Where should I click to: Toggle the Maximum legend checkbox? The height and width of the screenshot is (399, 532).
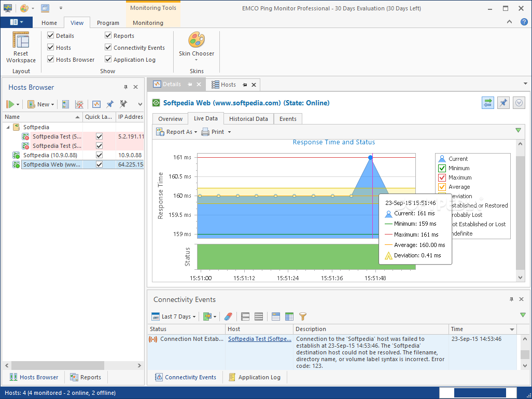coord(442,177)
